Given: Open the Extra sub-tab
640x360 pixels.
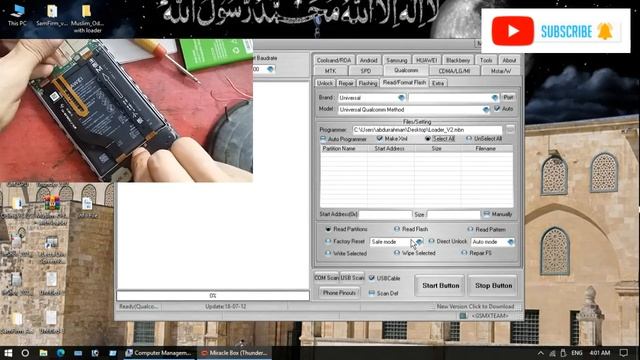Looking at the screenshot, I should (438, 83).
